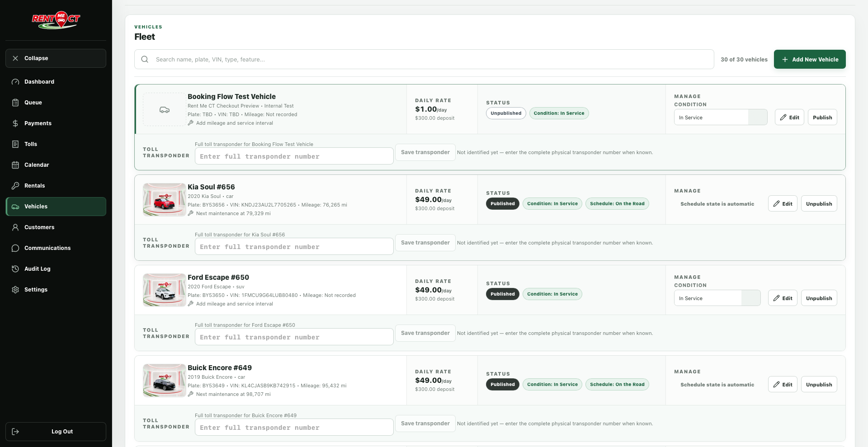The image size is (868, 447).
Task: Click 'Schedule: On the Road' badge for Kia Soul
Action: (x=617, y=204)
